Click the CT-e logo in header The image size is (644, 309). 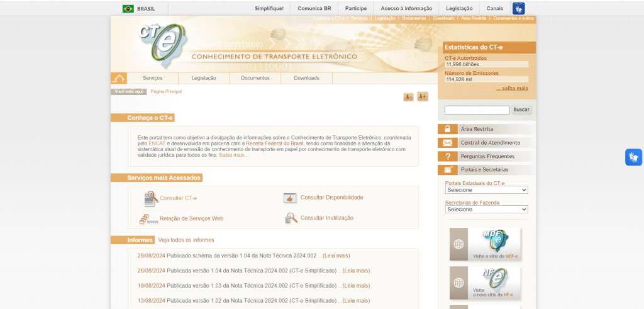pos(163,45)
